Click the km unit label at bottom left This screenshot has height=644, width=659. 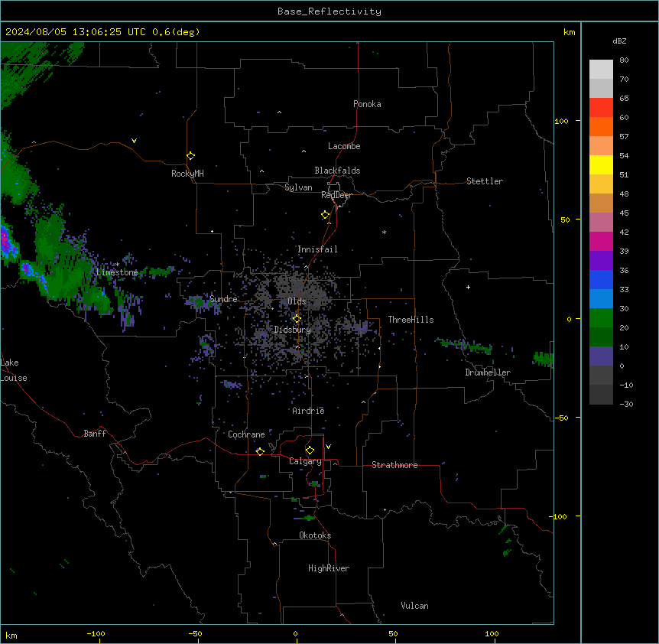pos(11,635)
